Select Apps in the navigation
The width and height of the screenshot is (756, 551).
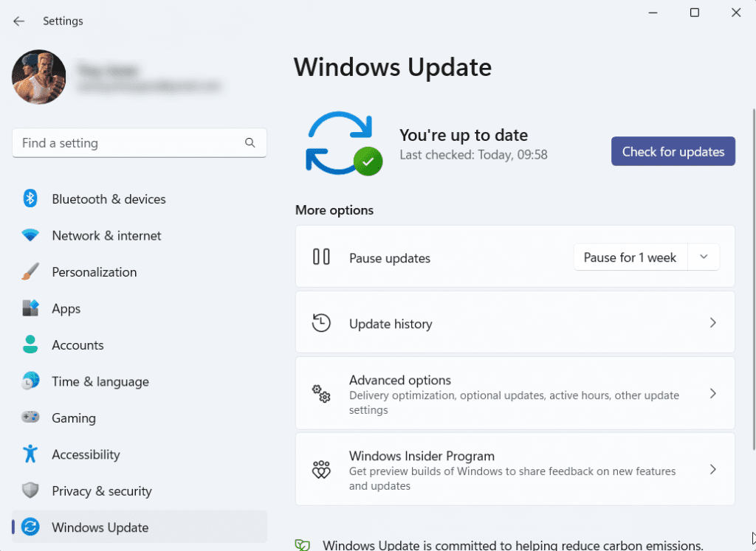click(x=66, y=309)
